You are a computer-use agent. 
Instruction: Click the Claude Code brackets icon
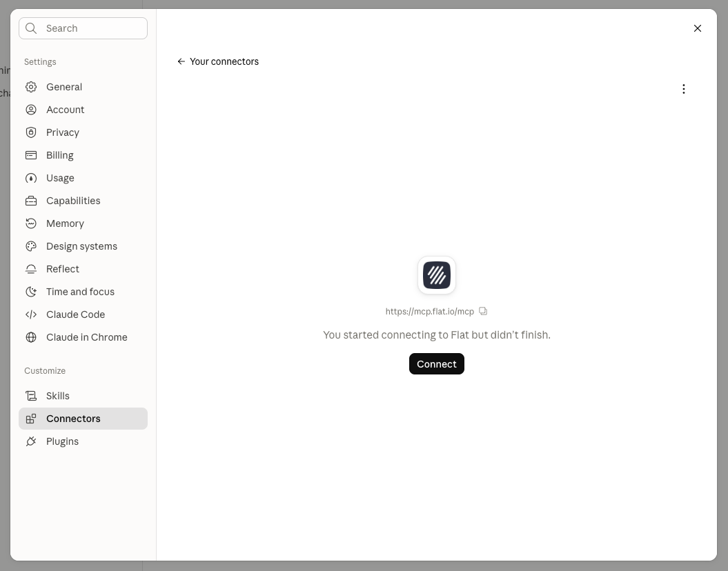pyautogui.click(x=31, y=314)
